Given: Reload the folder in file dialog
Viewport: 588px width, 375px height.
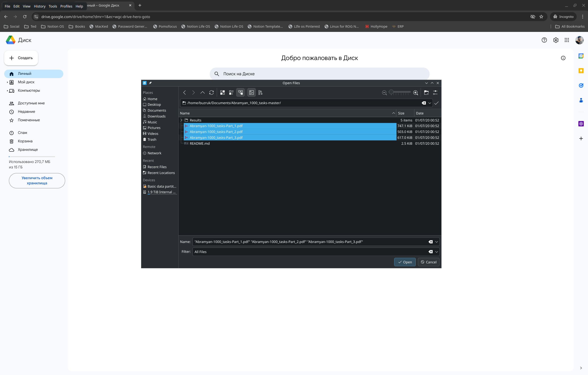Looking at the screenshot, I should 211,93.
